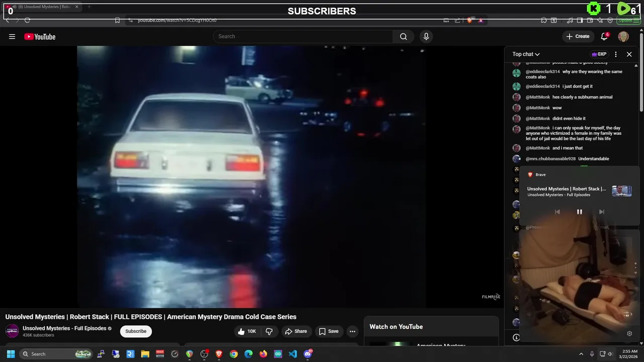
Task: Click the browser Update button
Action: point(629,20)
